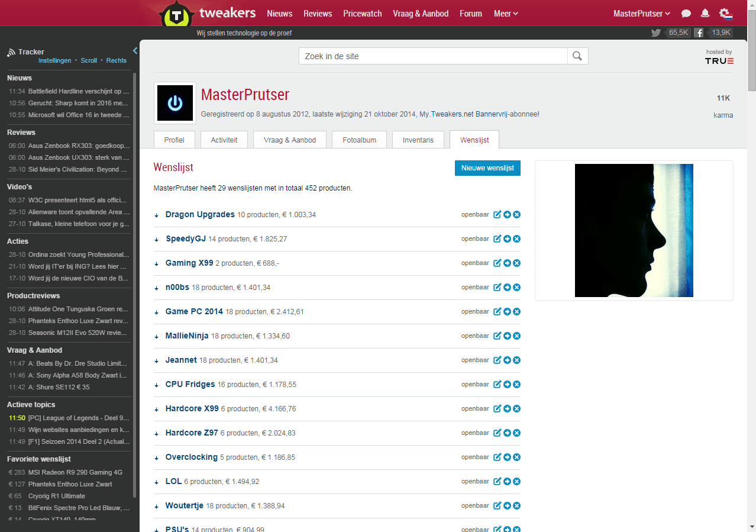Click the Twitter bird icon

pyautogui.click(x=655, y=33)
